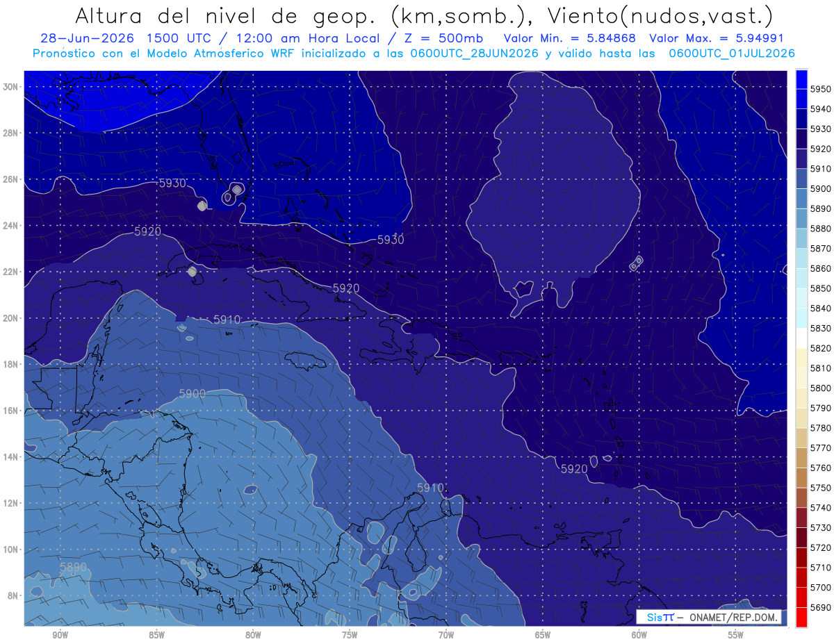Click the 55W longitude label
Image resolution: width=834 pixels, height=644 pixels.
point(736,636)
